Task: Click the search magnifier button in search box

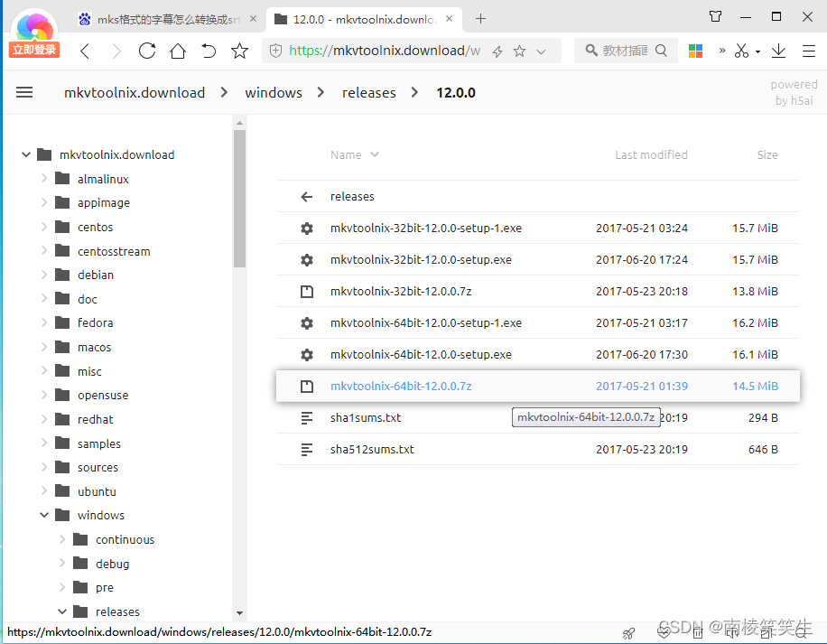Action: coord(662,51)
